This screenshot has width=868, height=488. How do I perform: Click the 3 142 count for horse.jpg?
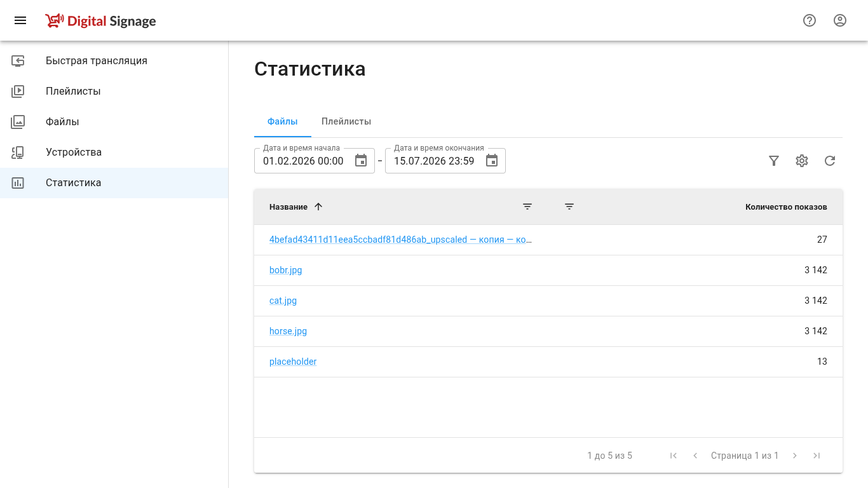click(816, 331)
